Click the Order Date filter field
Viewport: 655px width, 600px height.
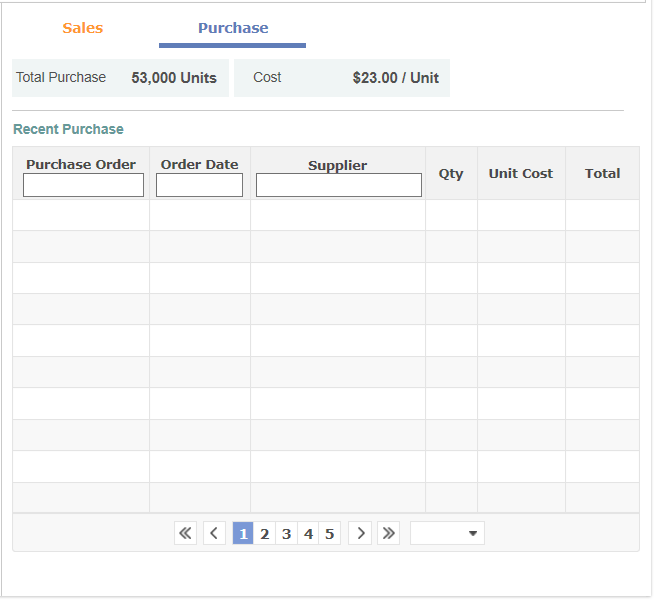(x=199, y=185)
